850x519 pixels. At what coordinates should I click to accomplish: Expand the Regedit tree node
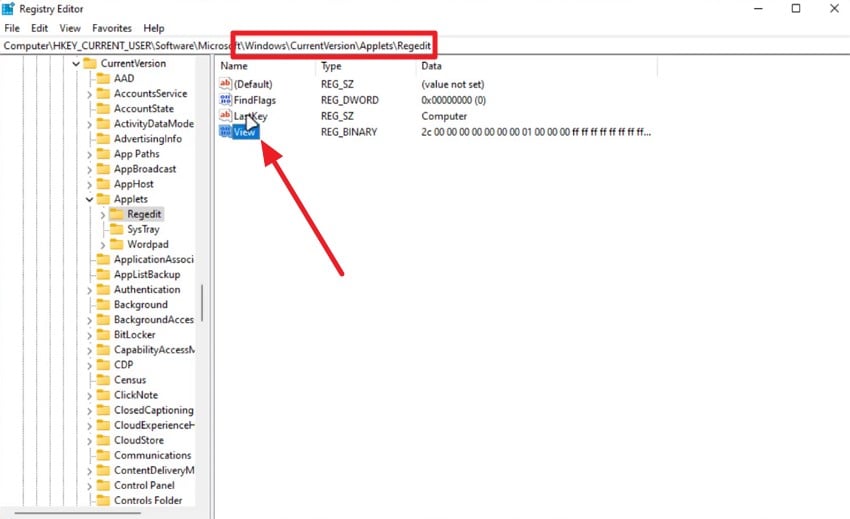click(102, 215)
